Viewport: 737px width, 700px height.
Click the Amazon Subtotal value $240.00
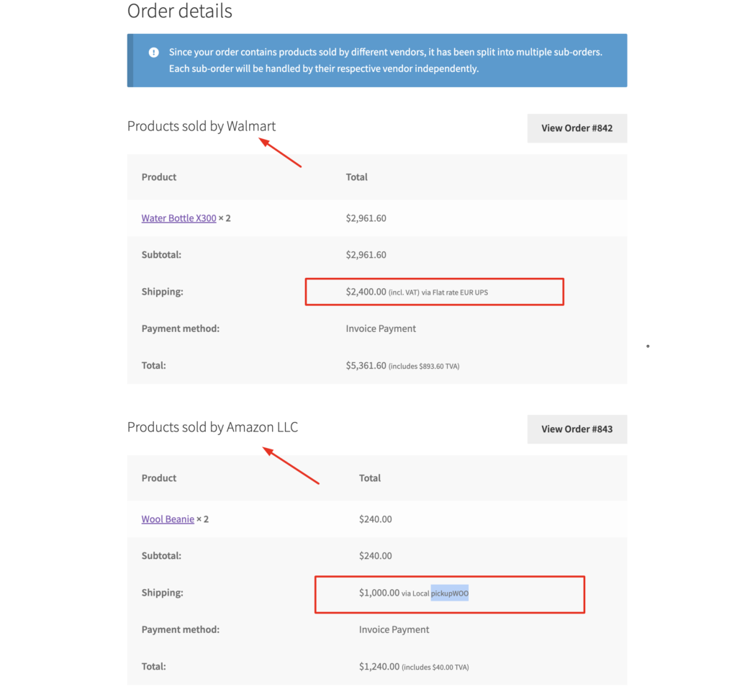click(375, 556)
